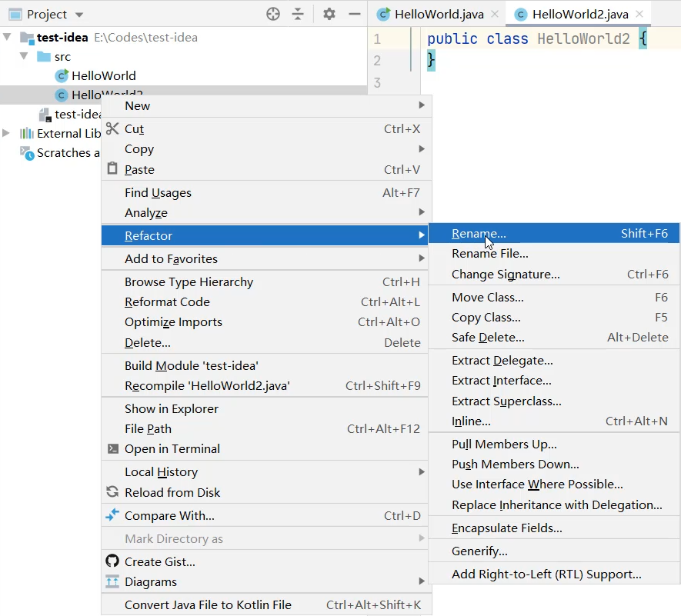Screen dimensions: 681x616
Task: Click line 1 in the code editor
Action: point(539,38)
